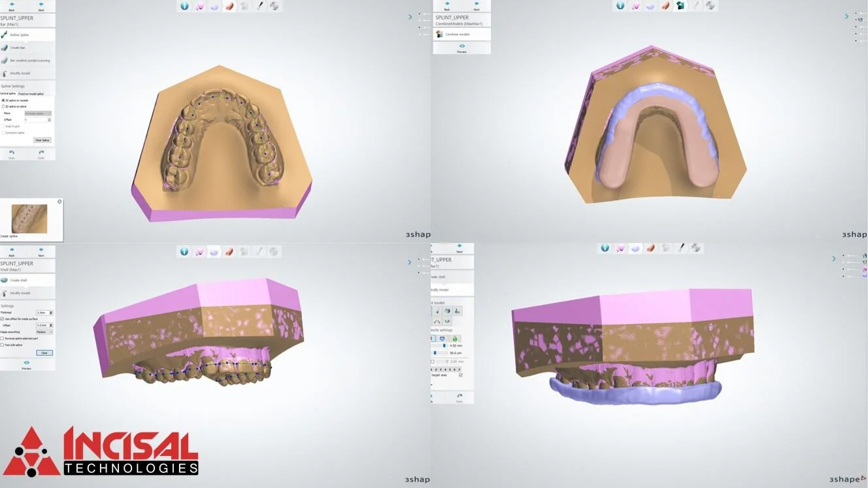Select the 3D spline on models option
Image resolution: width=868 pixels, height=488 pixels.
point(3,100)
